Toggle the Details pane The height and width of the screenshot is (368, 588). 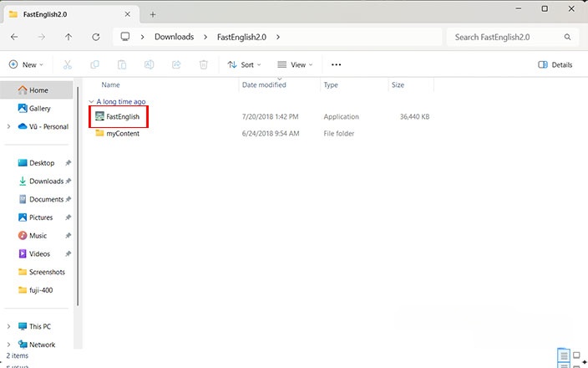555,64
